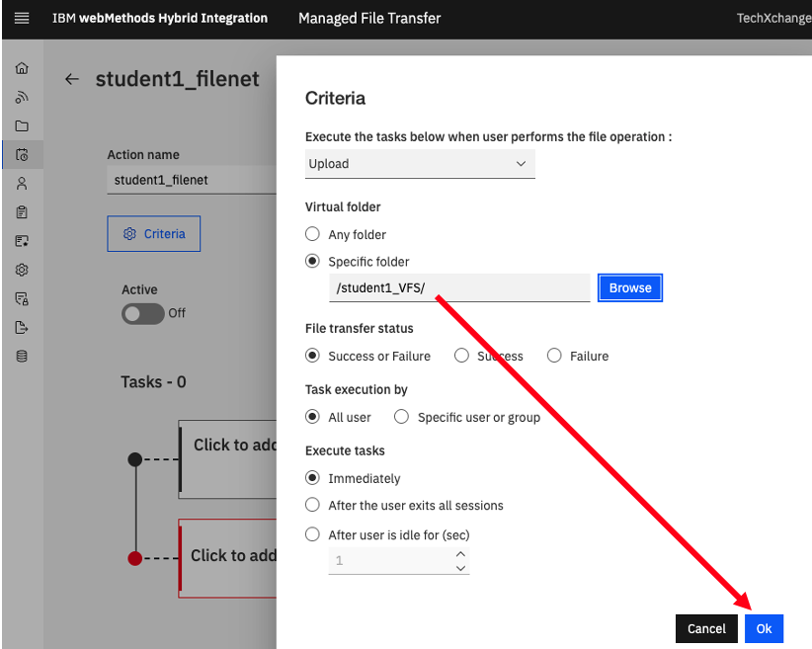Open the user person sidebar icon
The width and height of the screenshot is (812, 649).
tap(22, 184)
